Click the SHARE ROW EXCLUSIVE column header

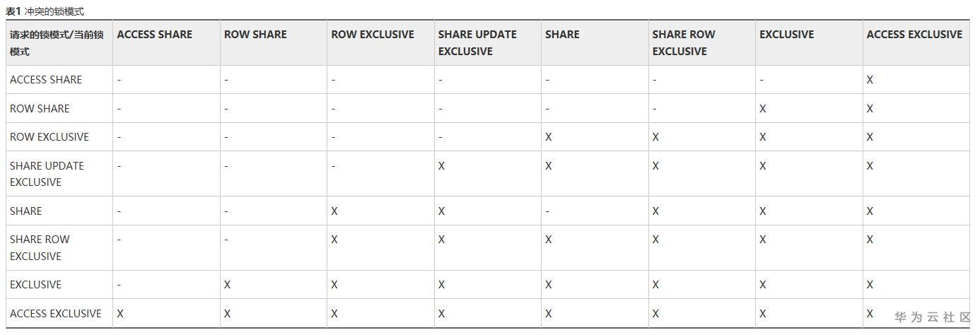click(684, 42)
